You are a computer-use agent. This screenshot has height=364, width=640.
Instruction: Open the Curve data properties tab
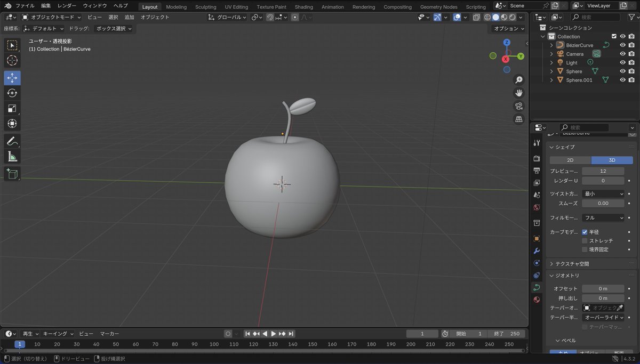(x=537, y=287)
